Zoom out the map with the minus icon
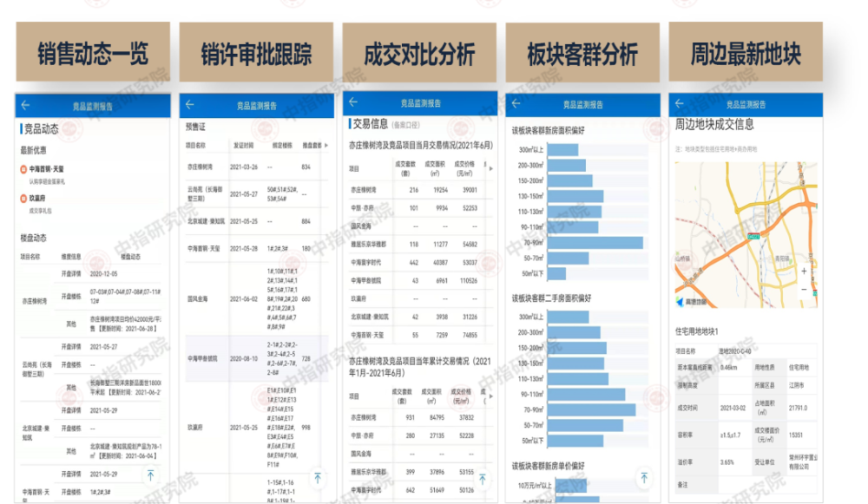Screen dimensions: 868x504 pyautogui.click(x=804, y=290)
